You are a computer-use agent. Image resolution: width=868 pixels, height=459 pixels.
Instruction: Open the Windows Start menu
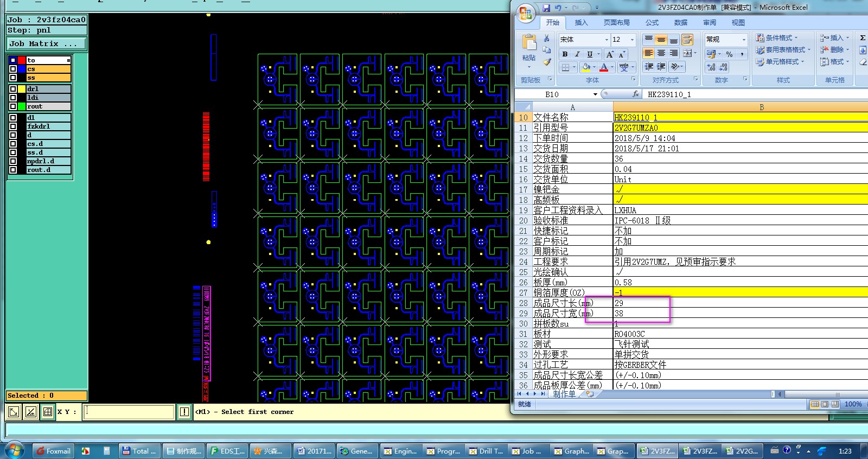[x=15, y=450]
